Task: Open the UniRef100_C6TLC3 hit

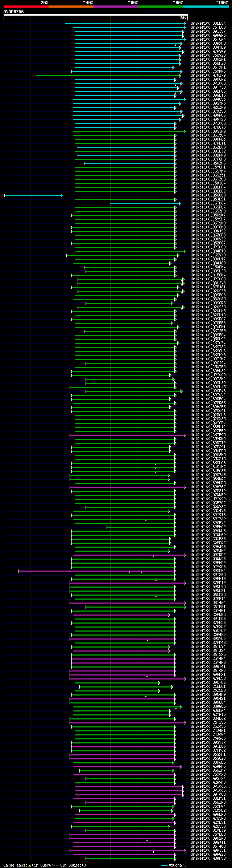Action: [x=208, y=28]
